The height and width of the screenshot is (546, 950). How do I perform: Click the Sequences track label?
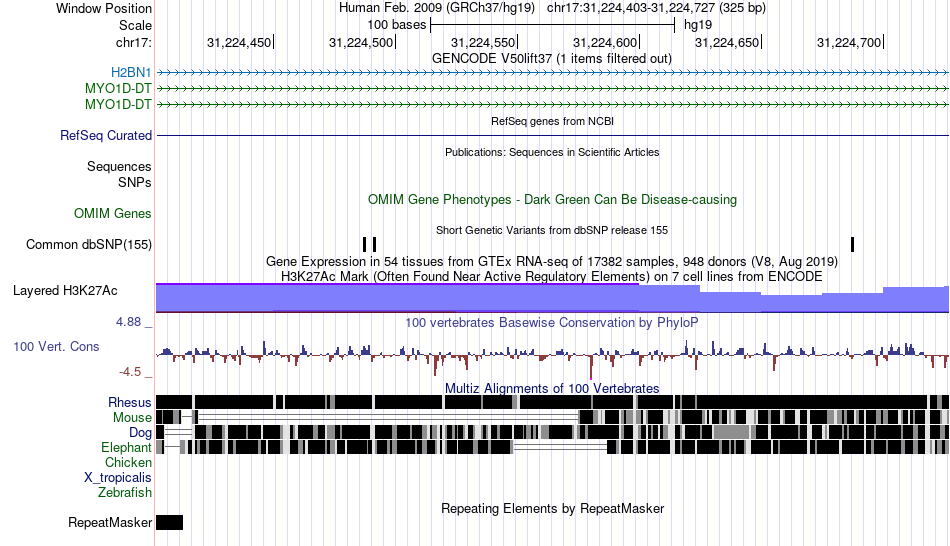119,167
